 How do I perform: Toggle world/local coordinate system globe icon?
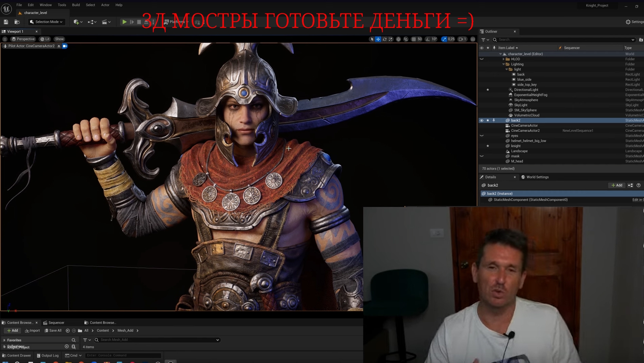[x=398, y=39]
